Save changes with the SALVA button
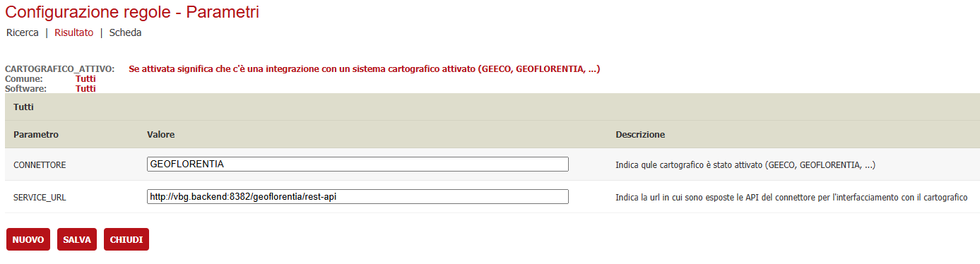Viewport: 980px width, 264px height. (77, 240)
